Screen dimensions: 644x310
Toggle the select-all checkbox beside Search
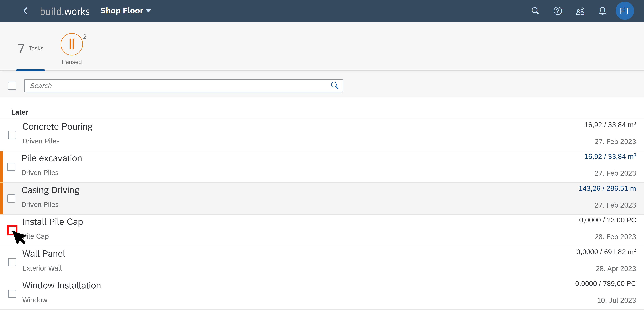(x=12, y=86)
